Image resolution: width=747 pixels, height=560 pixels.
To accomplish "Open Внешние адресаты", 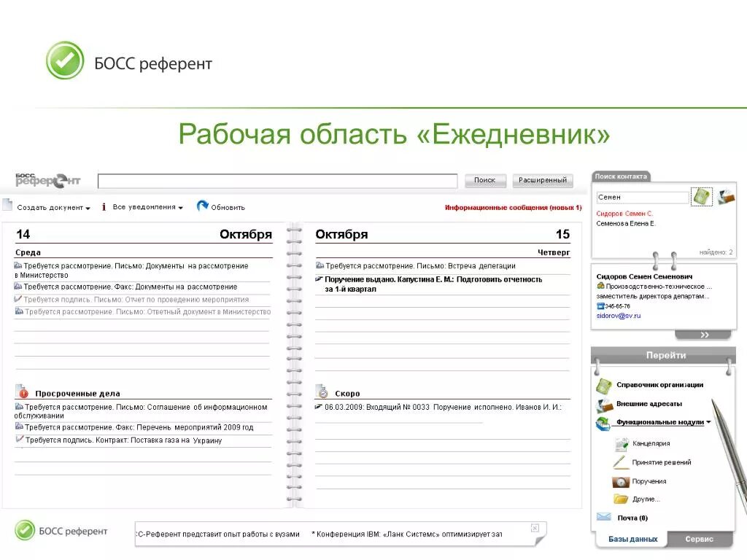I will pos(649,404).
